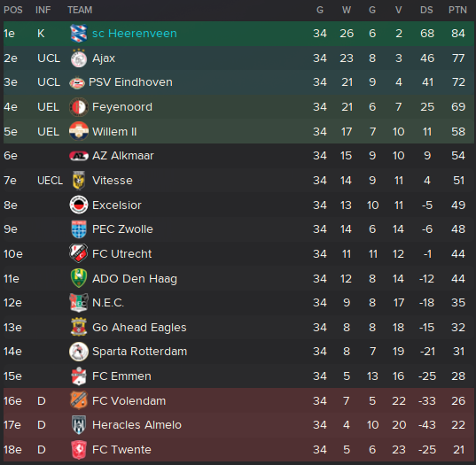Click the Vitesse club crest
The width and height of the screenshot is (476, 465).
pyautogui.click(x=79, y=181)
